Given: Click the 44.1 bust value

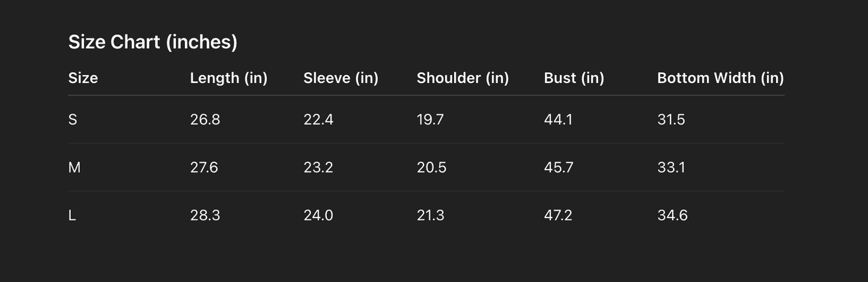Looking at the screenshot, I should coord(558,120).
